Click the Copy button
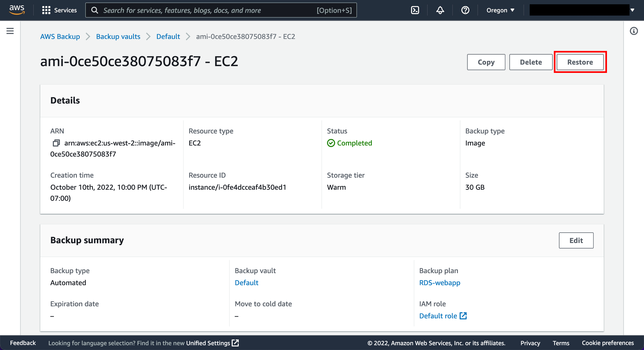 coord(486,62)
